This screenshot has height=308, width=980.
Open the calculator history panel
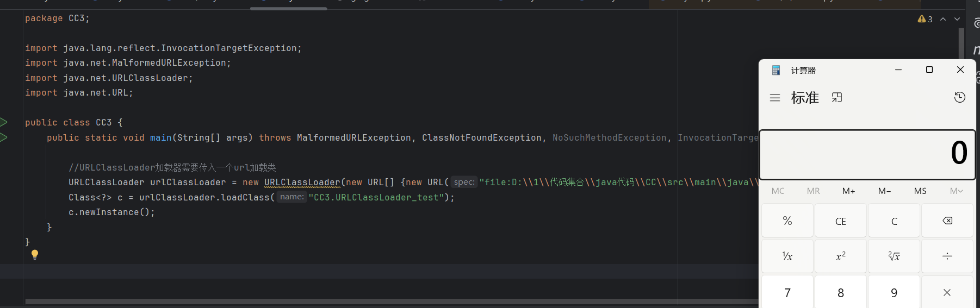(960, 98)
